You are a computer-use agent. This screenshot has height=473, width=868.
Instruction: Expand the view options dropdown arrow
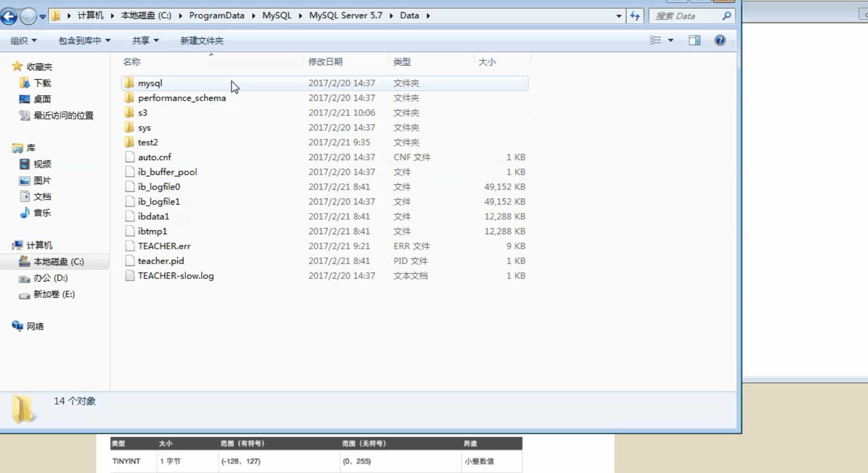(671, 40)
